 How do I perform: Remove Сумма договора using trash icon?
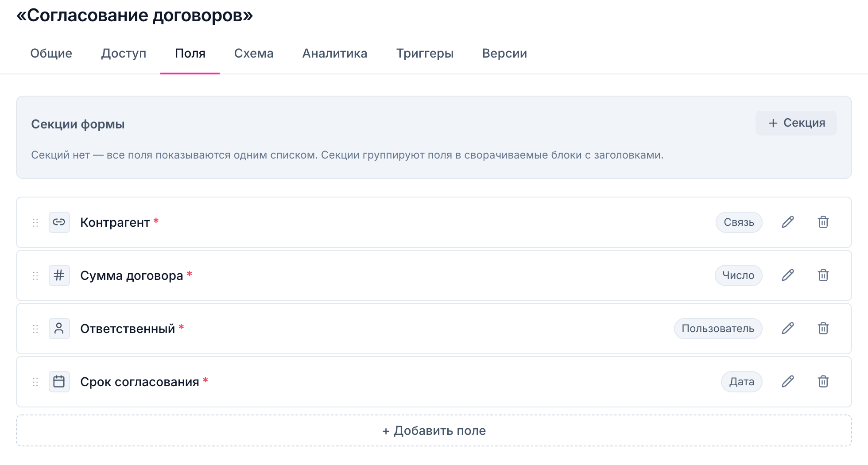tap(823, 275)
